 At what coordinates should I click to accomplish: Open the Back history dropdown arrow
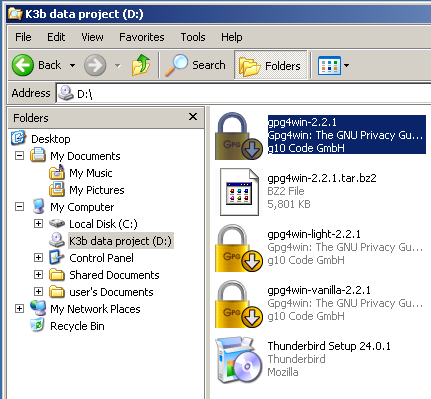72,65
